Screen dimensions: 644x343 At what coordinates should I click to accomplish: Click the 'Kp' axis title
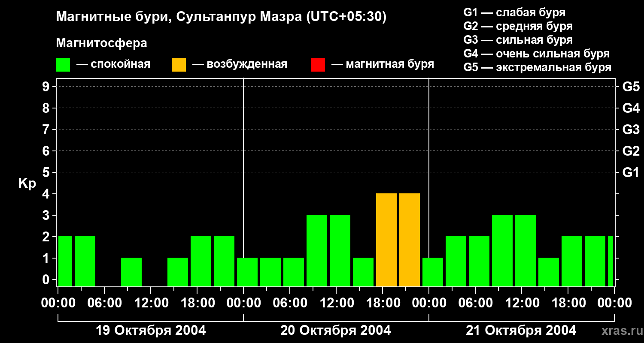coord(27,184)
